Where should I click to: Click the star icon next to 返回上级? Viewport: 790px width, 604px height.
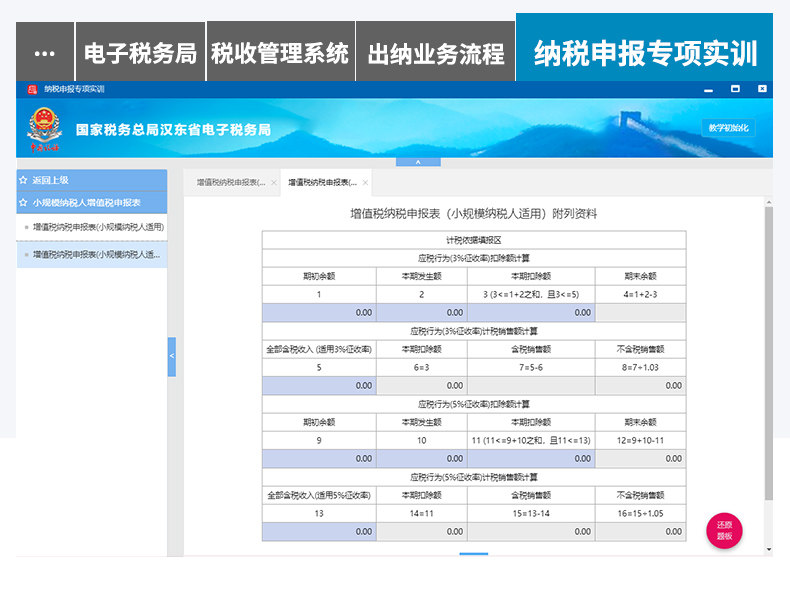23,180
